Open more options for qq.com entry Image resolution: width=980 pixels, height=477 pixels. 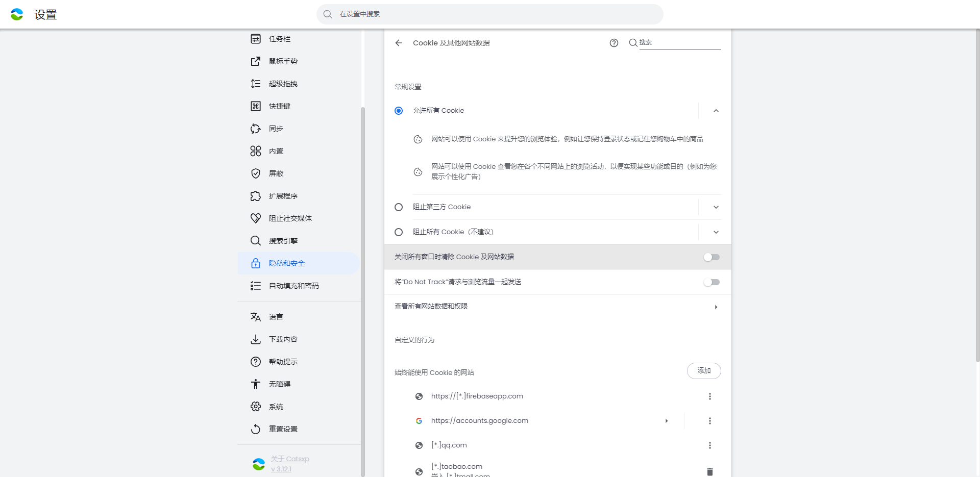coord(709,445)
